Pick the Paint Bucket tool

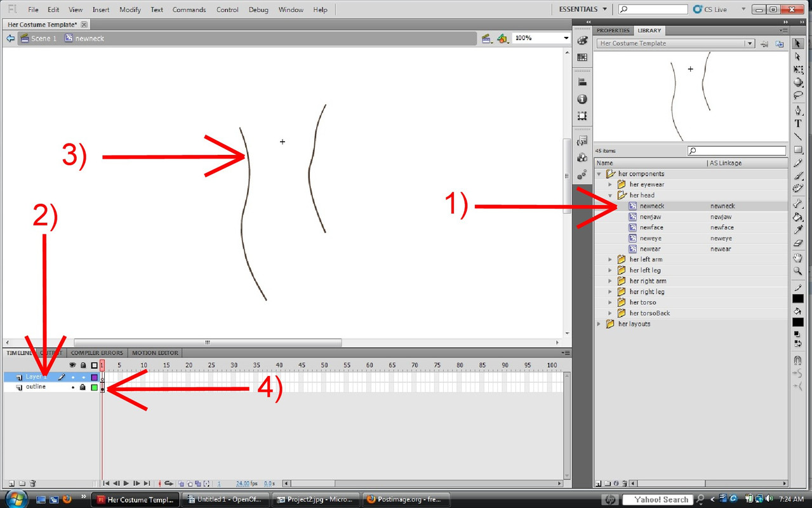(798, 217)
